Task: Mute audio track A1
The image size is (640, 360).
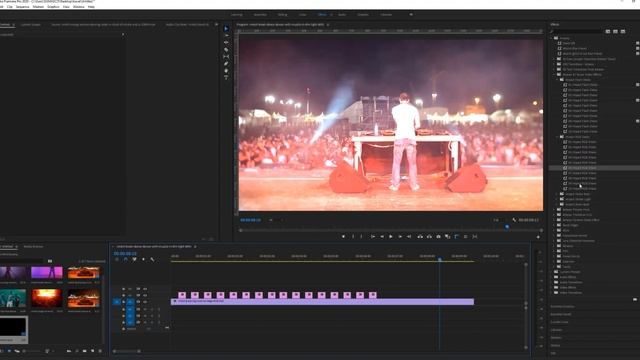Action: [145, 309]
